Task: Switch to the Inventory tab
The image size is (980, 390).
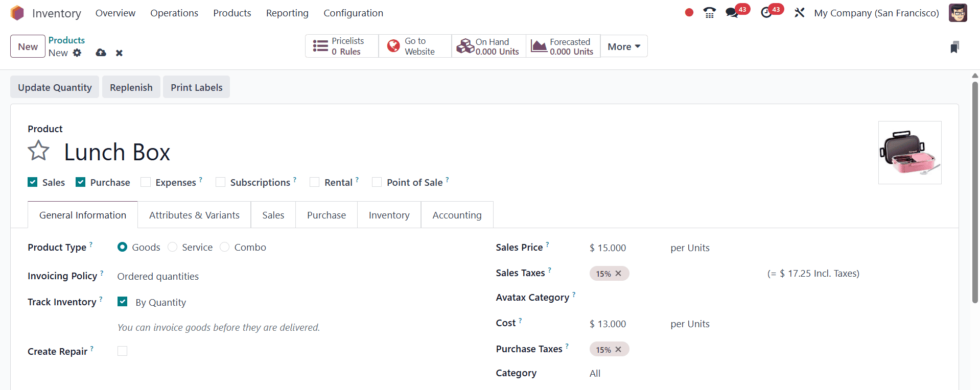Action: point(389,215)
